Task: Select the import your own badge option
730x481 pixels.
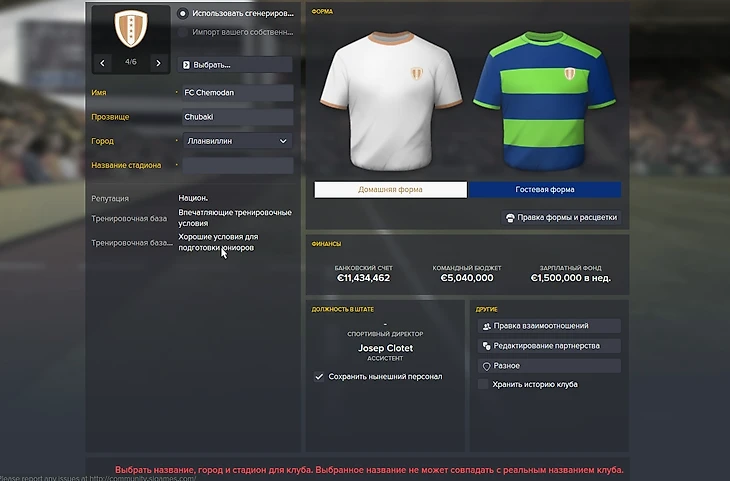Action: point(182,32)
